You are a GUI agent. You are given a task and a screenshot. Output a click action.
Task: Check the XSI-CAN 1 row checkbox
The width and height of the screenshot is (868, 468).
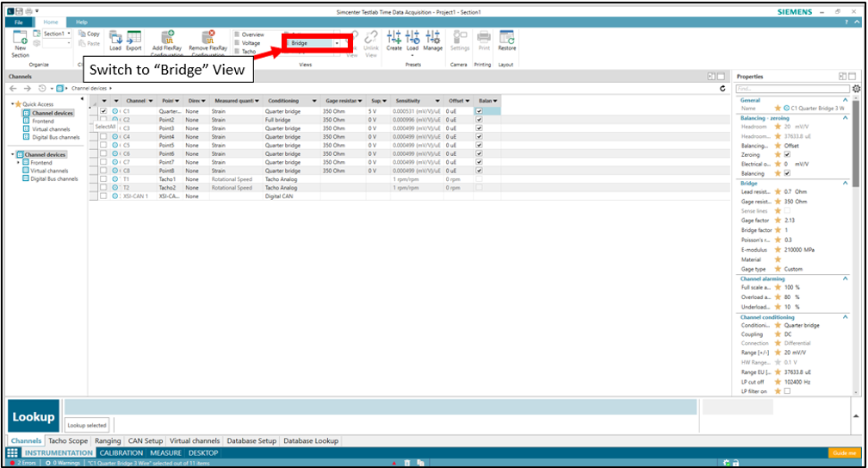[103, 196]
